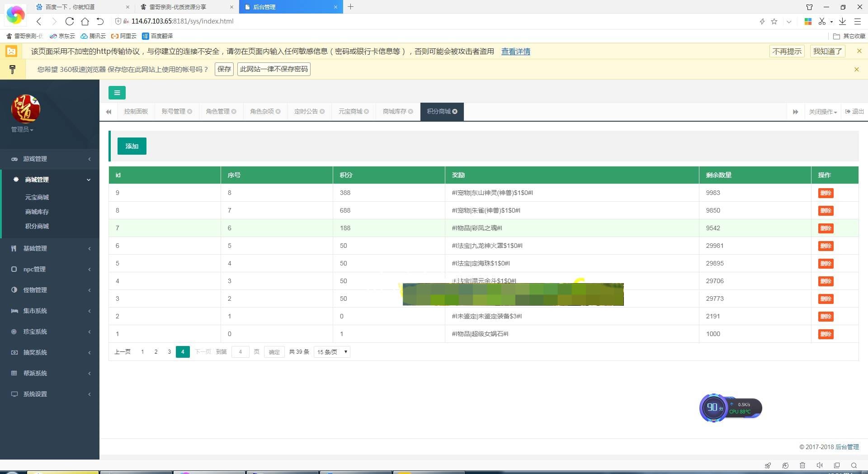Switch to the 元宝商城 tab
Viewport: 868px width, 474px height.
[350, 111]
